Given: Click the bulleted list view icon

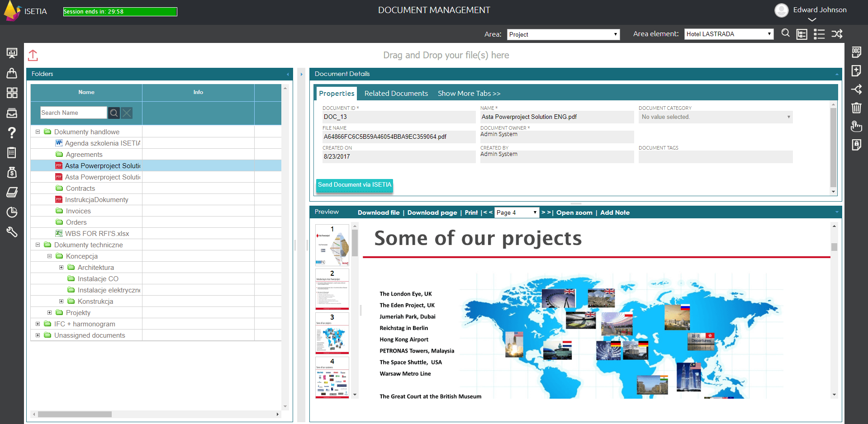Looking at the screenshot, I should (819, 34).
